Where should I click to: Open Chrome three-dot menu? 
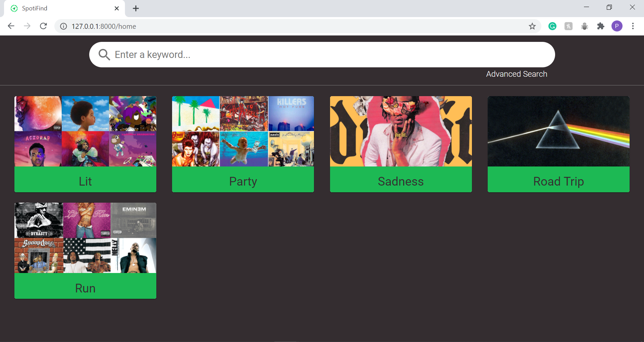click(633, 26)
